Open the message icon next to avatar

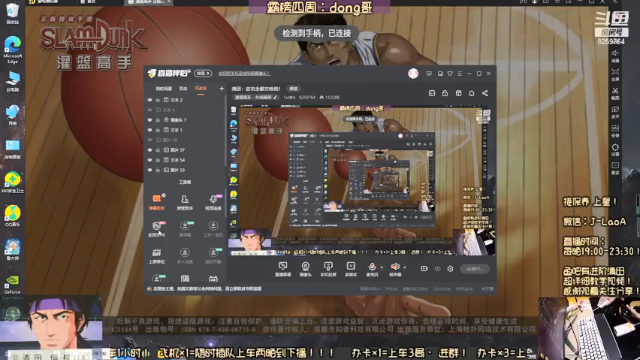click(429, 73)
